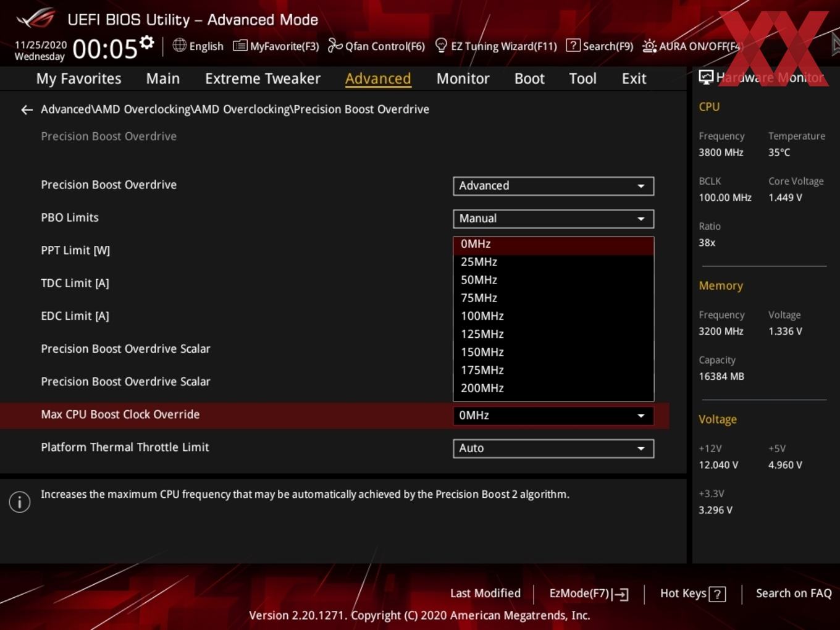The height and width of the screenshot is (630, 840).
Task: Click the Hot Keys question mark icon
Action: (717, 594)
